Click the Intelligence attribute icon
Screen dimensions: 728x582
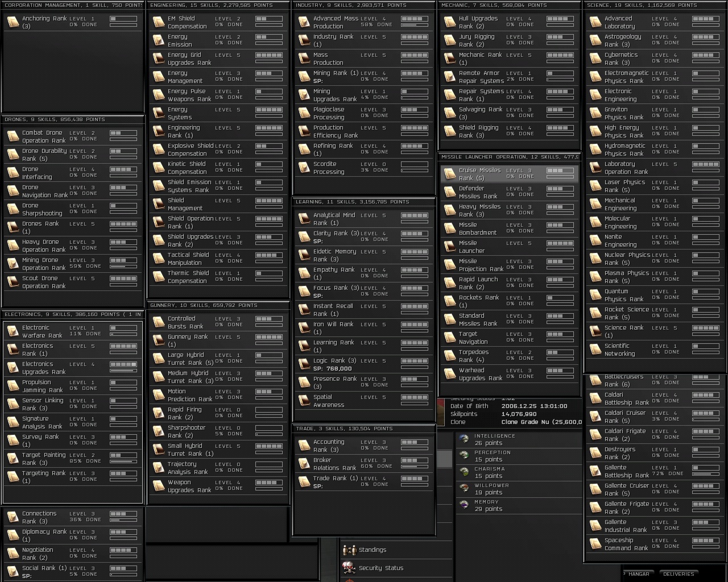point(464,439)
